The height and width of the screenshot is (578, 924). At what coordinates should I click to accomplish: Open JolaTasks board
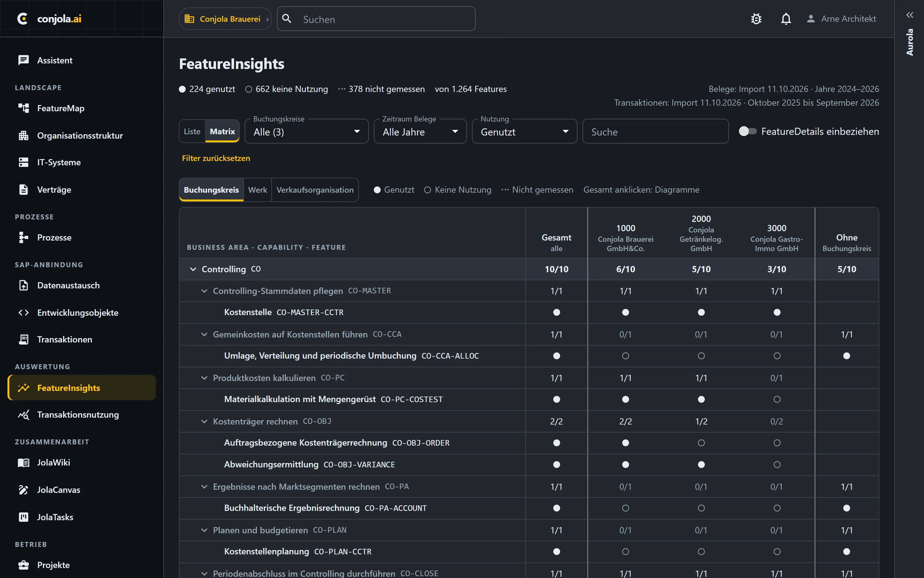[82, 517]
